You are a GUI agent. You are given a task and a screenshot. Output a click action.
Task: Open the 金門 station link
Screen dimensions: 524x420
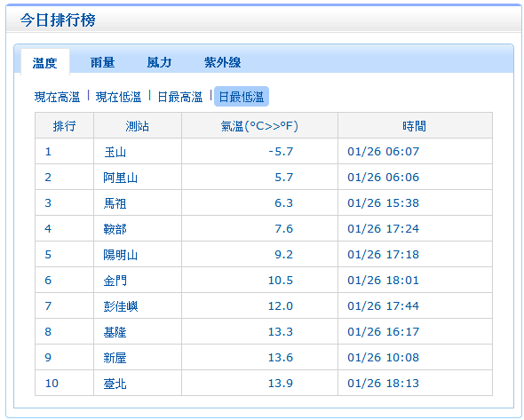115,281
